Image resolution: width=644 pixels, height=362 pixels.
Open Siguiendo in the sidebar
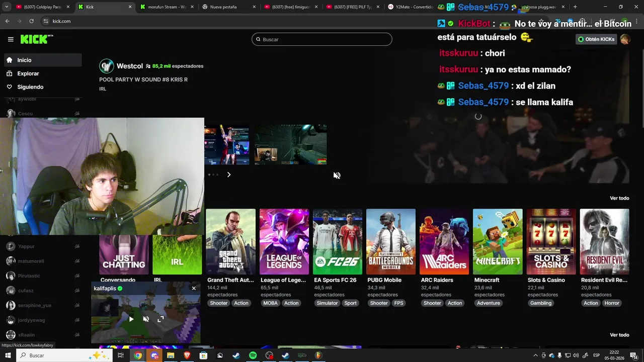click(43, 87)
